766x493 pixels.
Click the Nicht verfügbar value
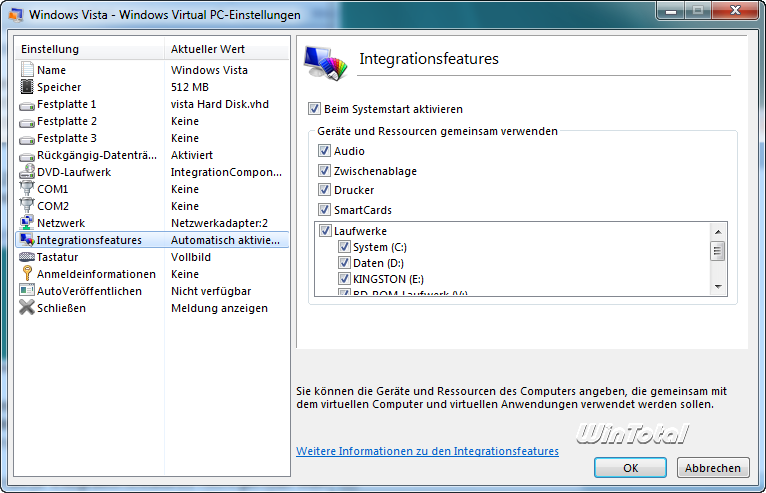pos(211,291)
